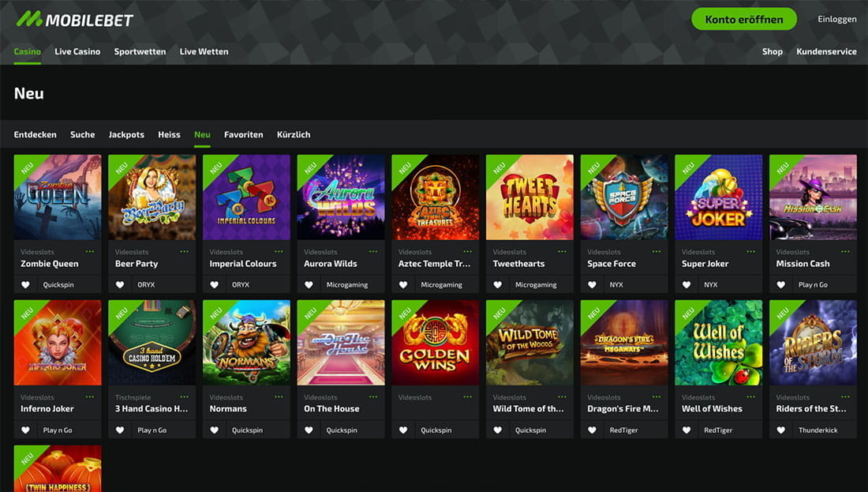Image resolution: width=868 pixels, height=492 pixels.
Task: Toggle the heart on Aurora Wilds card
Action: [309, 285]
